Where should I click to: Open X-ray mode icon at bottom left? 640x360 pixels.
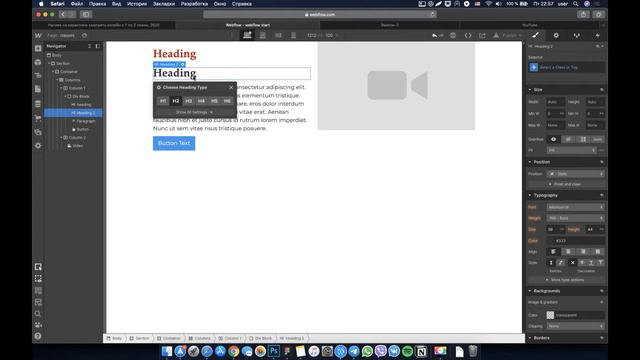38,302
